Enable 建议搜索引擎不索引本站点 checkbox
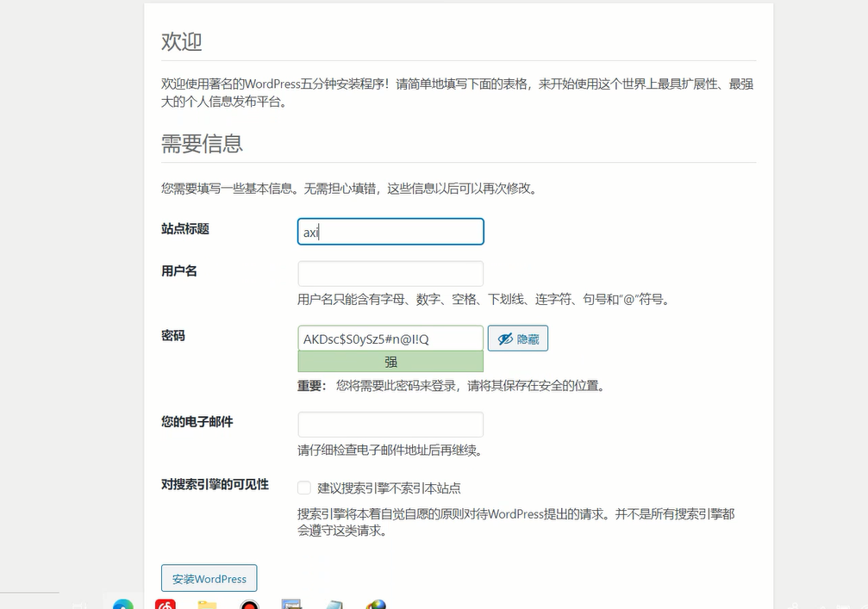Image resolution: width=868 pixels, height=609 pixels. (304, 488)
